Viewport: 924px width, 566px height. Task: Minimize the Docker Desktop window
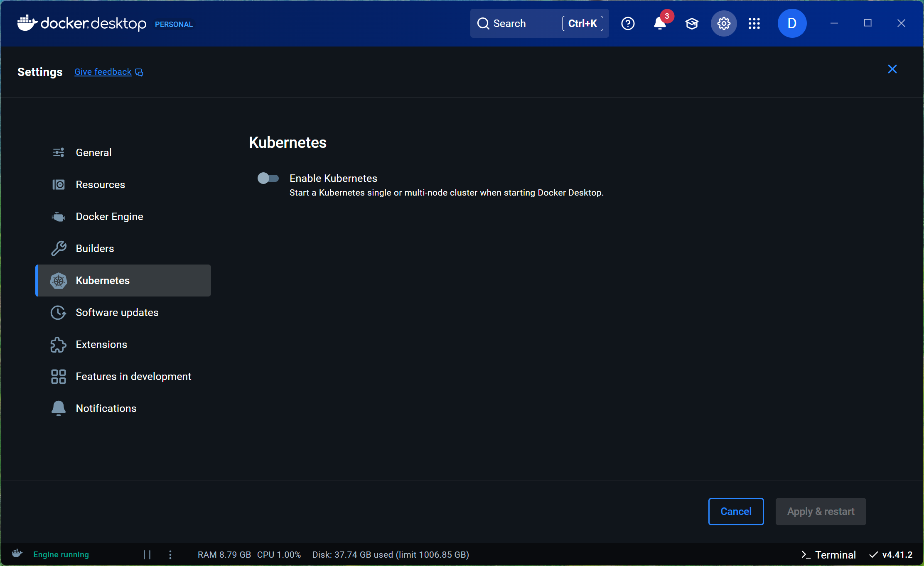point(834,23)
